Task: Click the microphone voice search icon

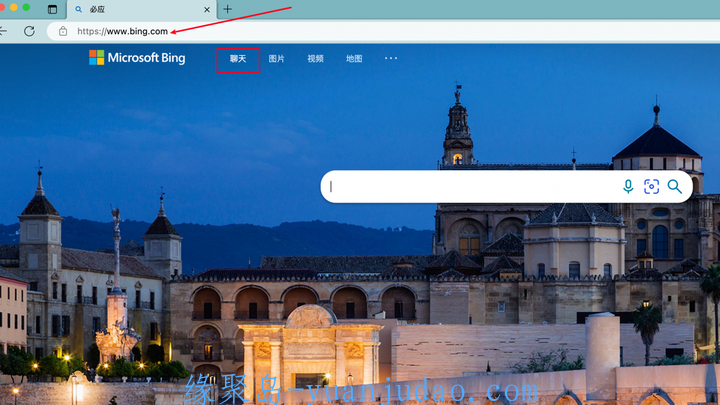Action: pos(628,186)
